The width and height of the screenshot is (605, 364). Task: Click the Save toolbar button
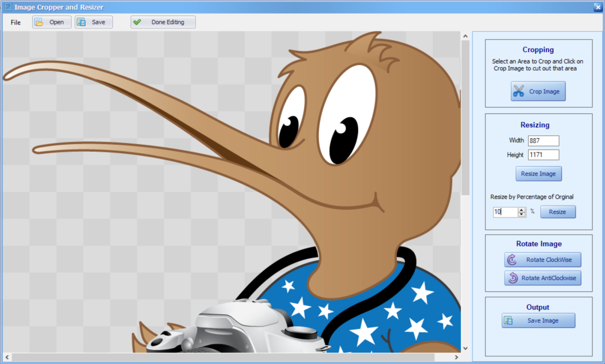click(94, 22)
